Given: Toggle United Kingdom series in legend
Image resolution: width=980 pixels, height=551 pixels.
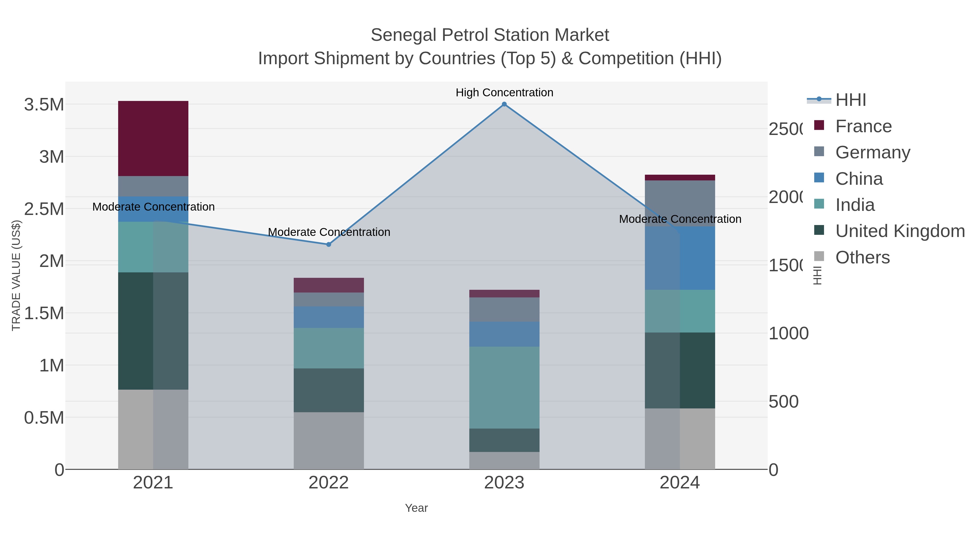Looking at the screenshot, I should [889, 231].
